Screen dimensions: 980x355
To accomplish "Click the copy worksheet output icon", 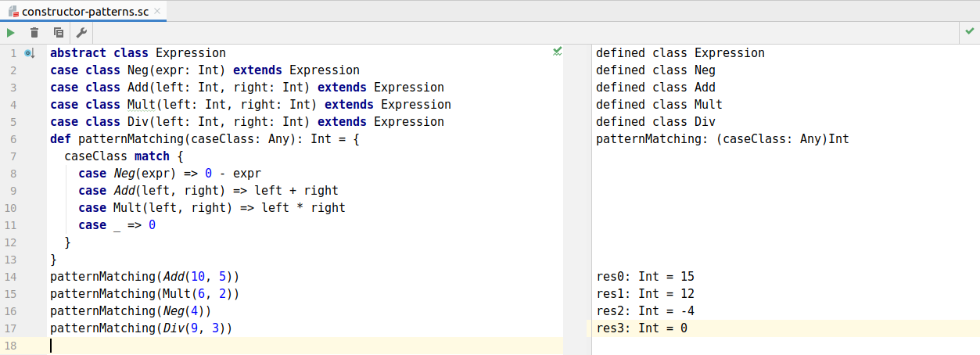I will coord(58,32).
